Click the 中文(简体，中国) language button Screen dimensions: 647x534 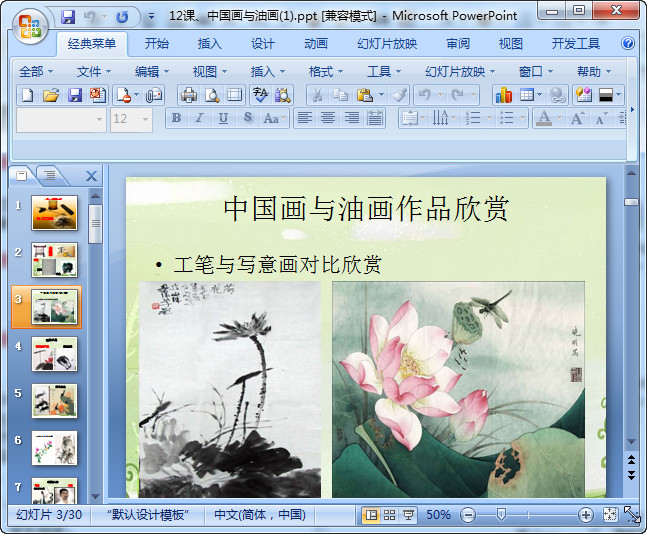pos(260,515)
